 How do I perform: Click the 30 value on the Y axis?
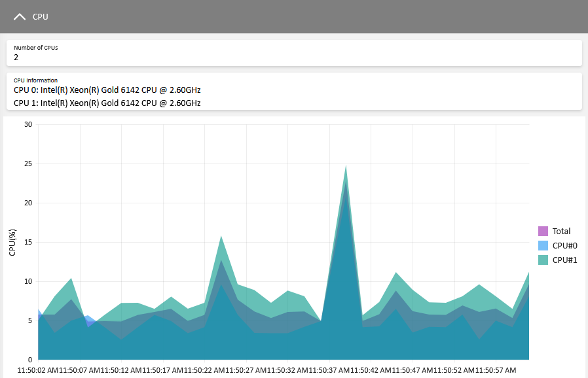(x=28, y=124)
